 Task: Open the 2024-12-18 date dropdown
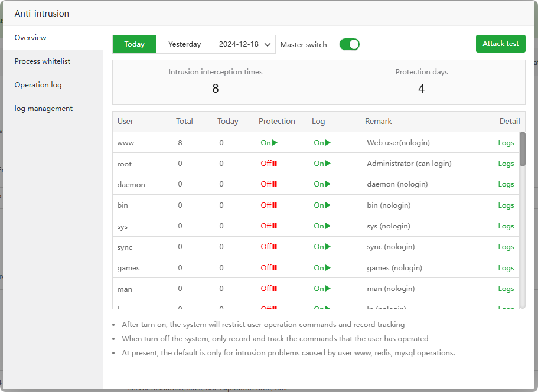click(244, 44)
